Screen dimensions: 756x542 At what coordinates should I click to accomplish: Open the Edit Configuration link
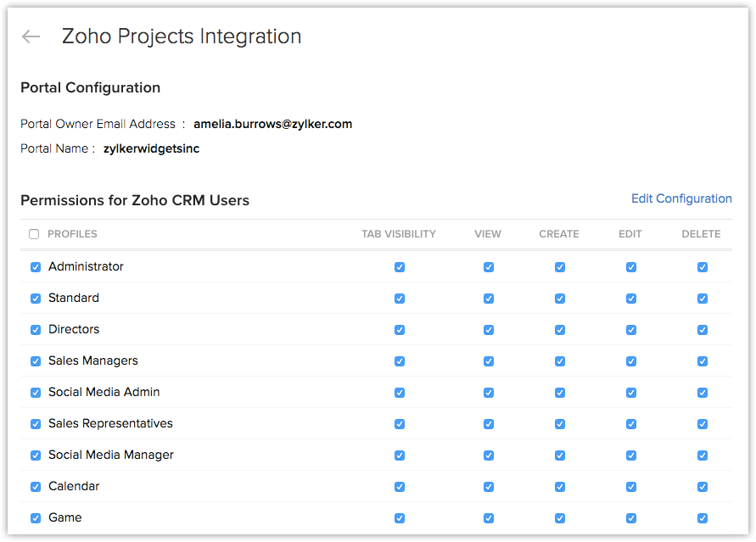(x=681, y=198)
